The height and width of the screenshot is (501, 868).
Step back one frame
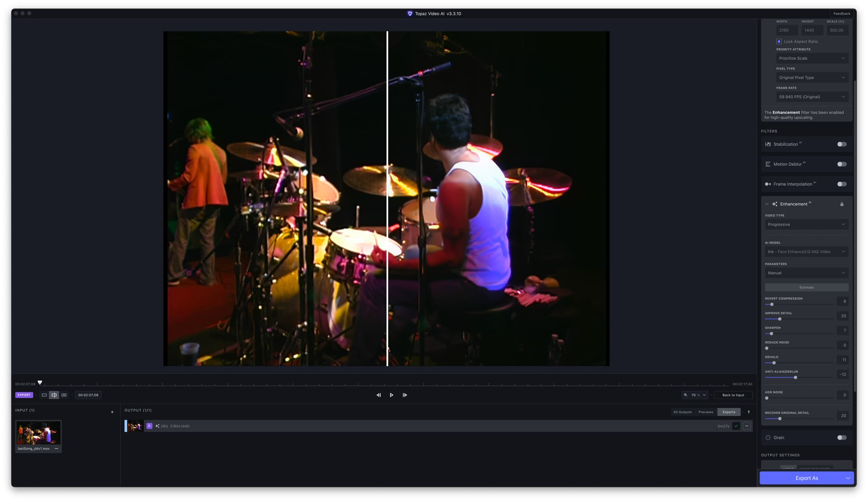click(378, 395)
